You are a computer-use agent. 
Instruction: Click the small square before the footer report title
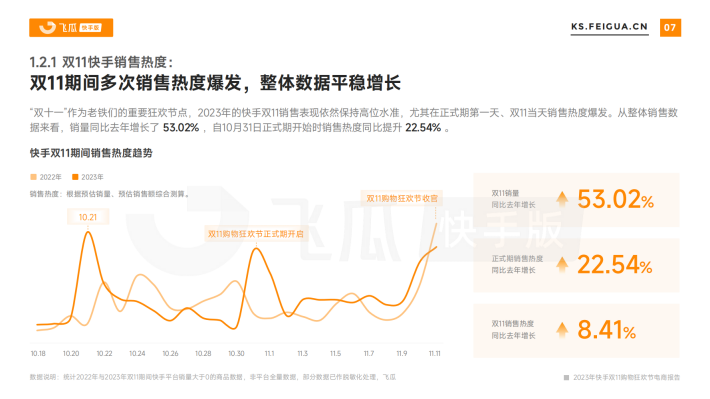(x=566, y=377)
